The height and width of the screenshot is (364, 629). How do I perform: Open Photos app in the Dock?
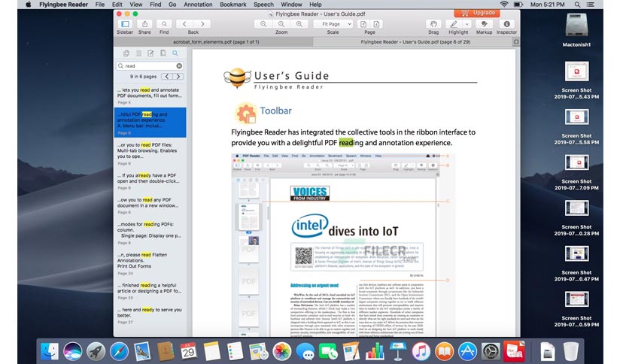(282, 351)
